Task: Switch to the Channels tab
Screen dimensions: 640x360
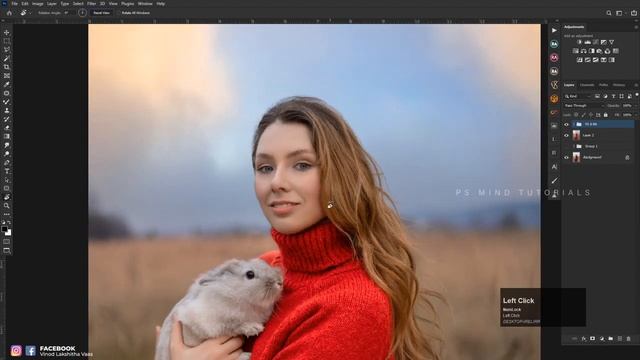Action: (587, 85)
